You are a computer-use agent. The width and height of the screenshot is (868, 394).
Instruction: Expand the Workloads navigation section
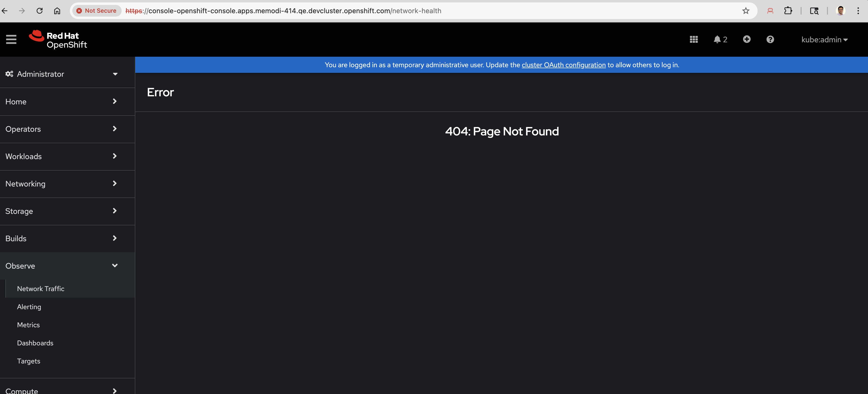62,156
